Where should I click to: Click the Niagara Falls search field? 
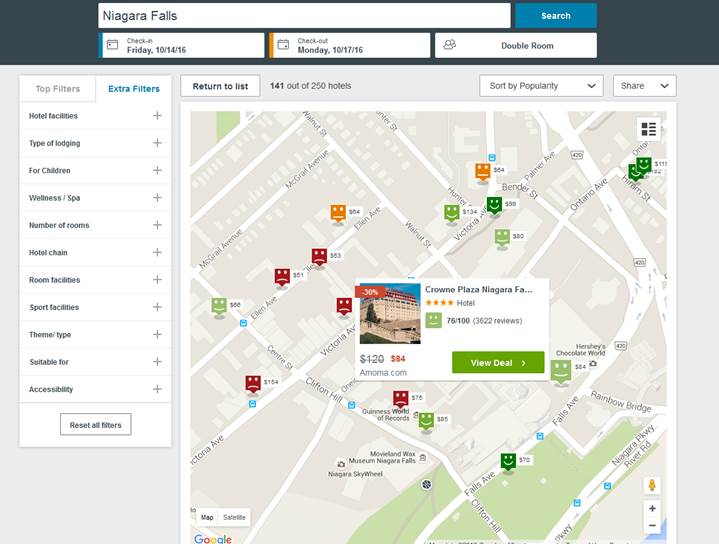click(304, 16)
